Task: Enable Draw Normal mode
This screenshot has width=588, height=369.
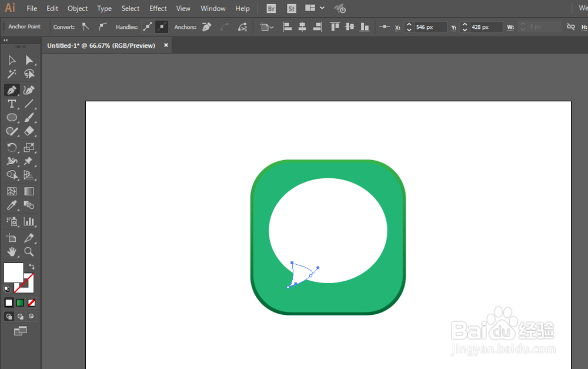Action: (9, 317)
